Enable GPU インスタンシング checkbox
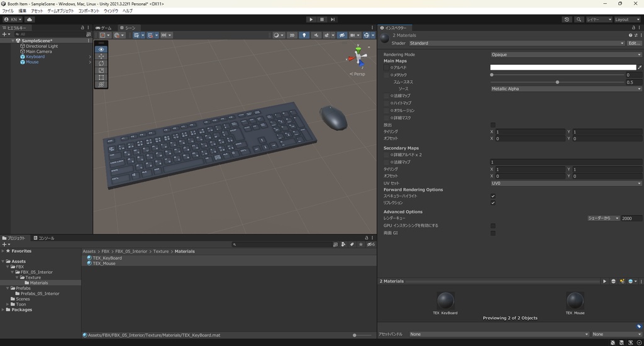 pyautogui.click(x=493, y=226)
